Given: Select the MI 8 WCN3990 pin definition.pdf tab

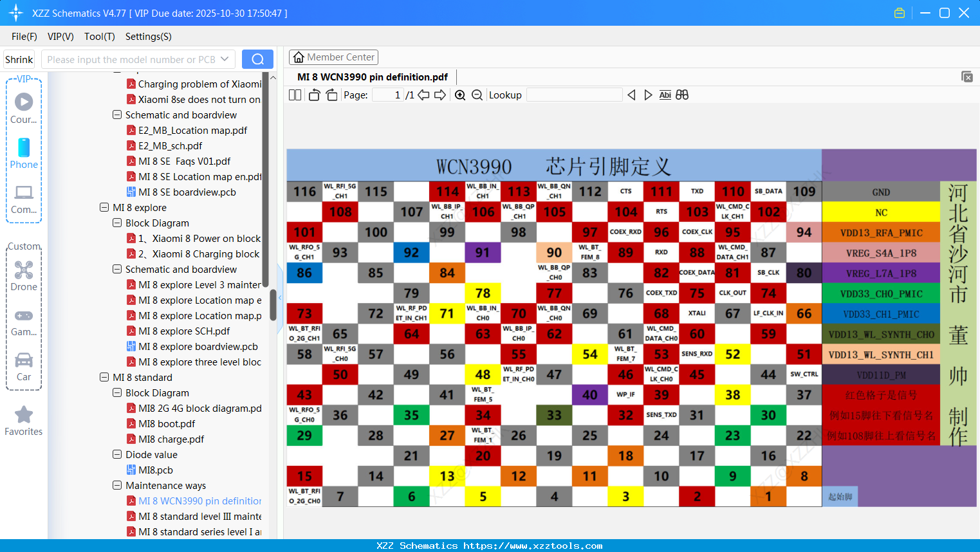Looking at the screenshot, I should pos(373,77).
